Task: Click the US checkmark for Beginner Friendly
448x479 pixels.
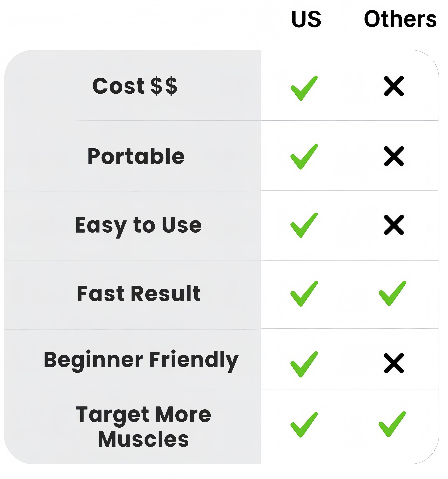Action: point(304,364)
